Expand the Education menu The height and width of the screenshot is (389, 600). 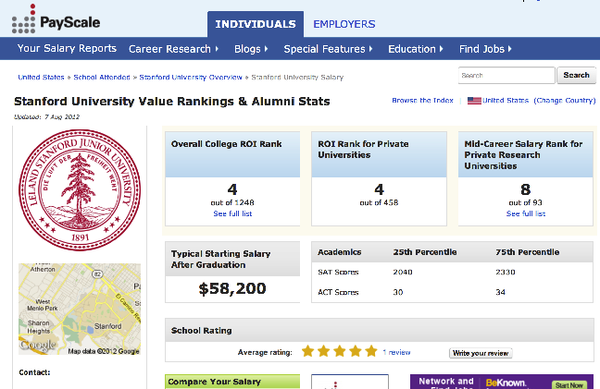pos(416,49)
